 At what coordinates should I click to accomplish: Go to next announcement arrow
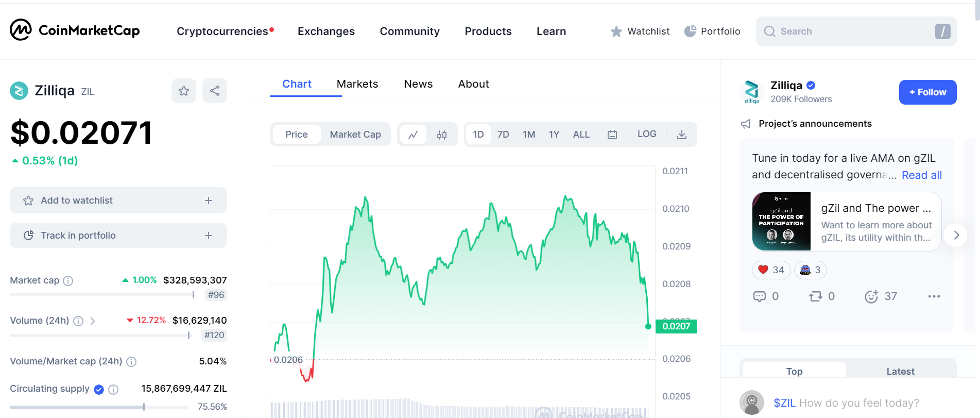(x=956, y=235)
